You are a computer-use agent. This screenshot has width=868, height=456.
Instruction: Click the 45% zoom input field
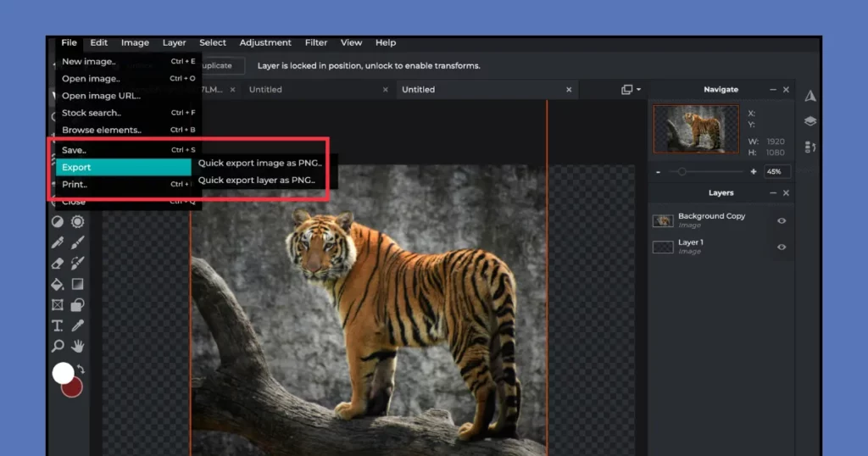[x=776, y=172]
